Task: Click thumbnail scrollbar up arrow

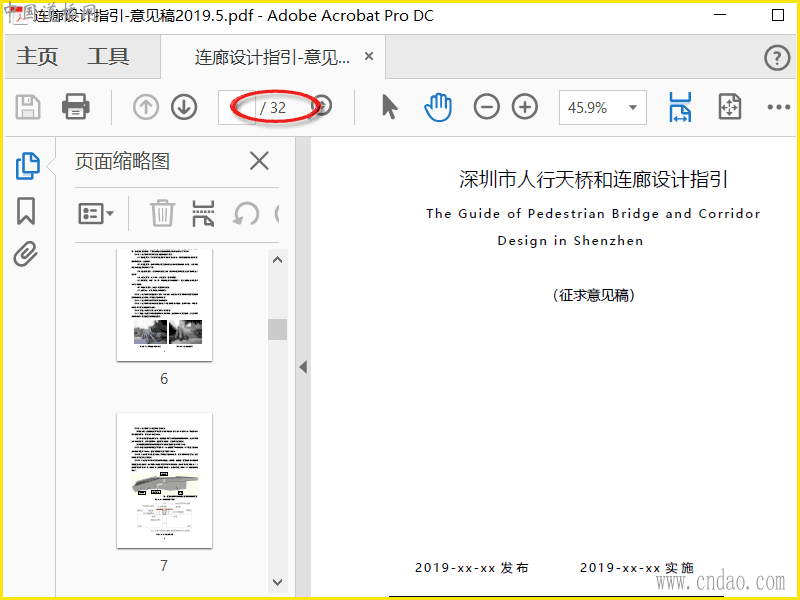Action: tap(278, 260)
